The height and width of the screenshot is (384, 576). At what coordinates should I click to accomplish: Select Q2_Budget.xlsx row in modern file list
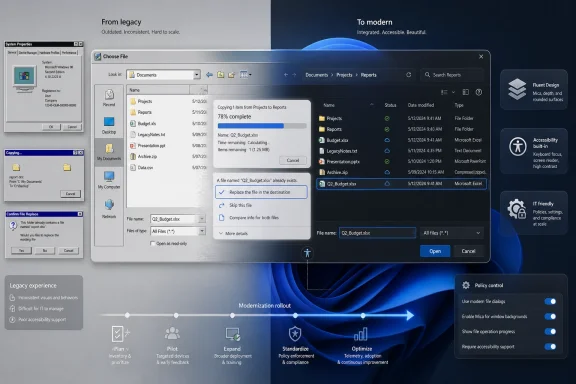[x=401, y=184]
